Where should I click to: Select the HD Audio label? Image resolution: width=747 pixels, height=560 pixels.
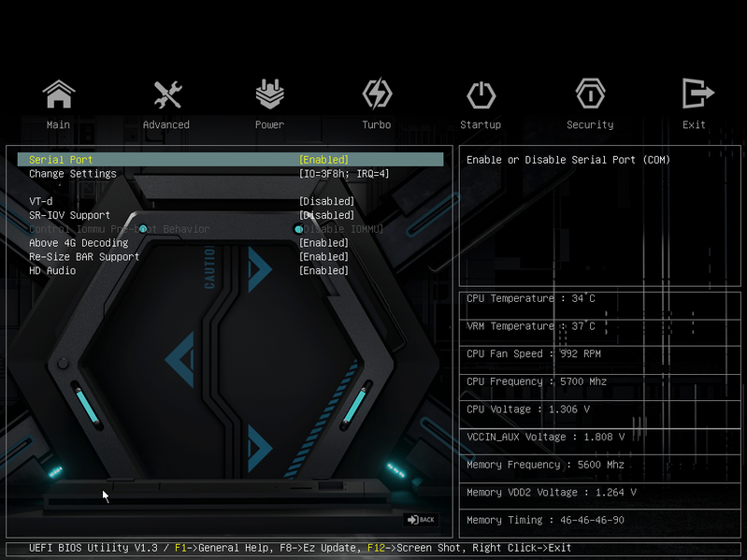click(x=52, y=270)
